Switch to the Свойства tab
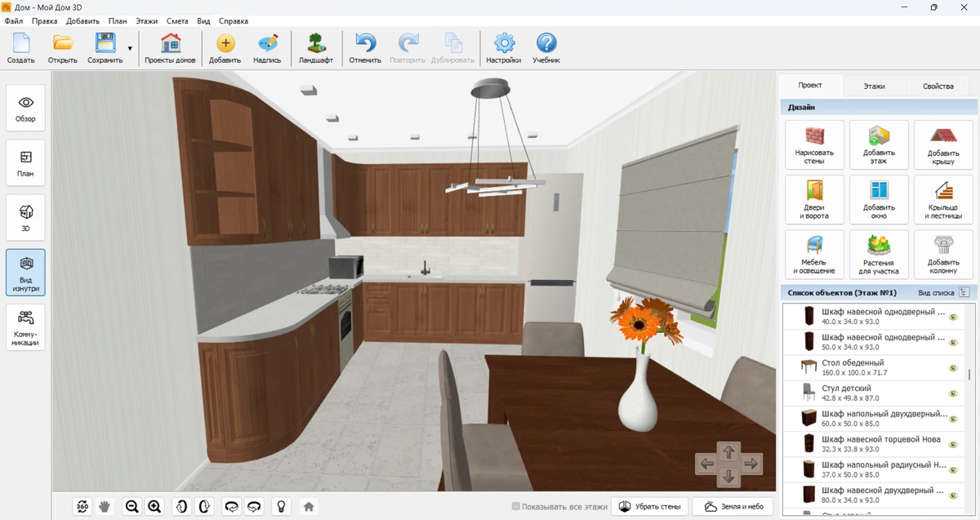The image size is (980, 520). tap(938, 86)
